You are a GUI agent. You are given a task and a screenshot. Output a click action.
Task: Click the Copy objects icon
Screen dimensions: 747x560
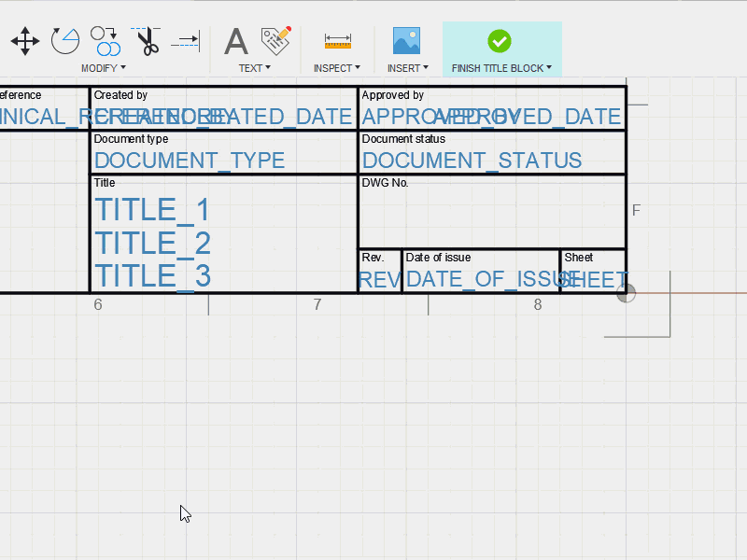106,41
